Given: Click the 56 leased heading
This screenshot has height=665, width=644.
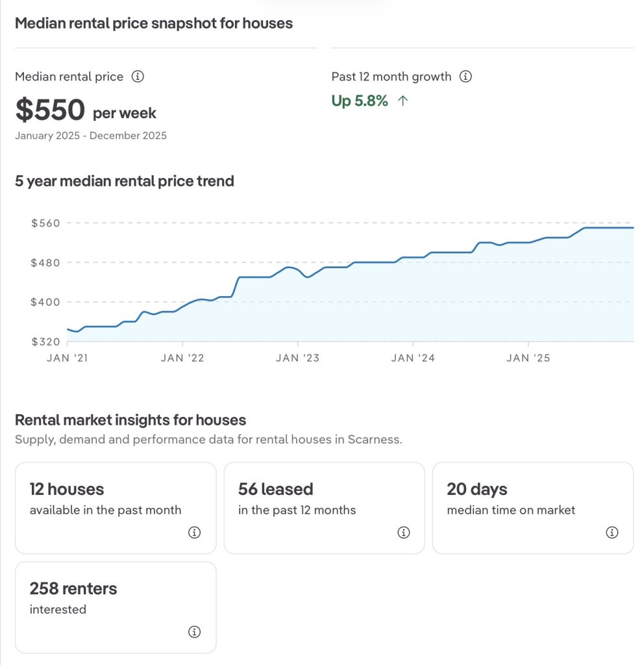Looking at the screenshot, I should pyautogui.click(x=275, y=489).
